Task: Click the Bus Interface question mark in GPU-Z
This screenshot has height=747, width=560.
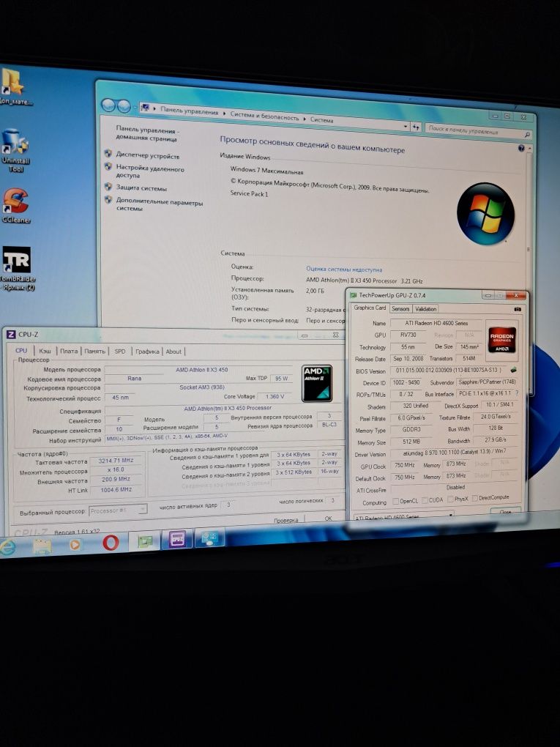Action: point(517,393)
